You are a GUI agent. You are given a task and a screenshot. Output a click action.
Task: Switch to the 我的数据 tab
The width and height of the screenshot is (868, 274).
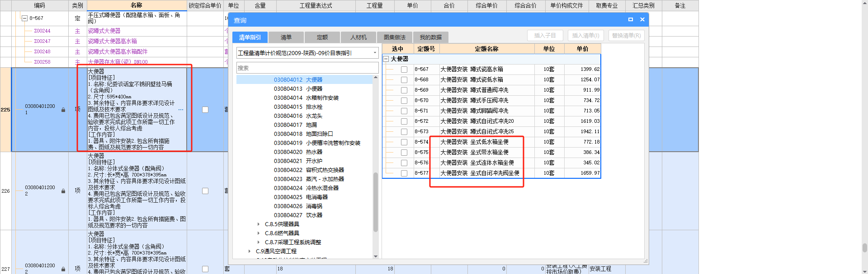430,37
